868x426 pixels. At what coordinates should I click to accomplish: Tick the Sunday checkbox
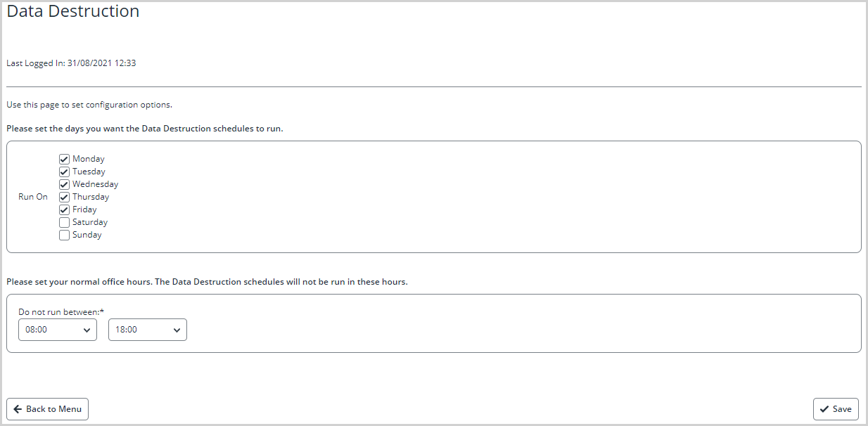pos(65,235)
